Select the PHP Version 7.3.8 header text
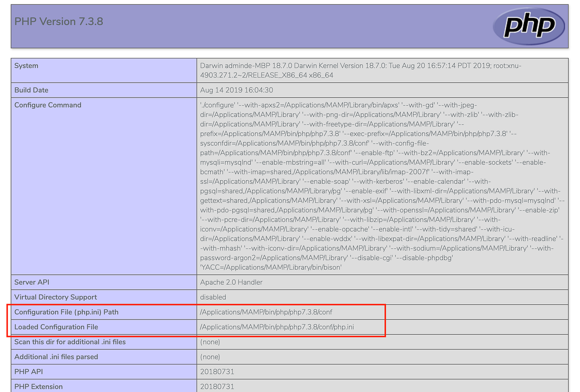 [x=58, y=21]
